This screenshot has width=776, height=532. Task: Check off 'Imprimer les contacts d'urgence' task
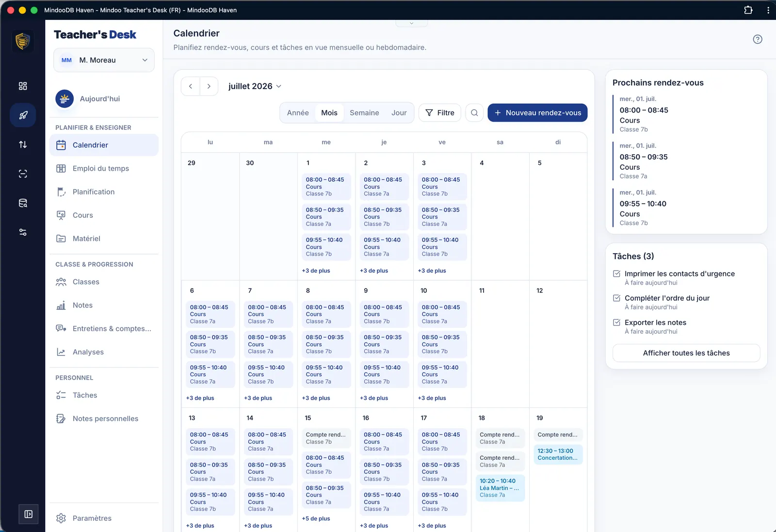[x=616, y=274]
